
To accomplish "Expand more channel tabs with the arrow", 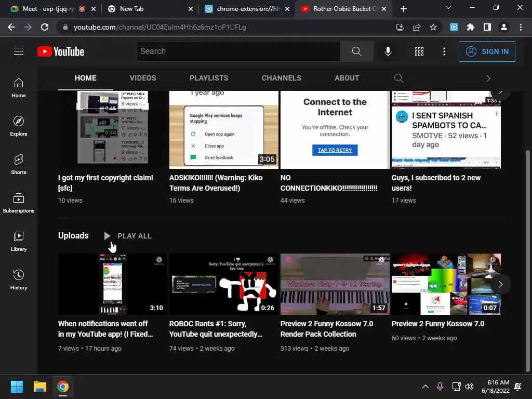I will (488, 78).
